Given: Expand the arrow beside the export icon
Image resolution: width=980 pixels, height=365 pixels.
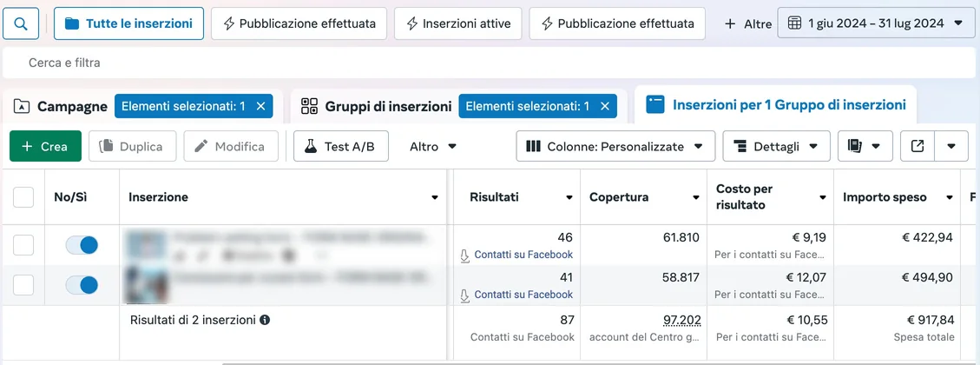Looking at the screenshot, I should click(951, 146).
